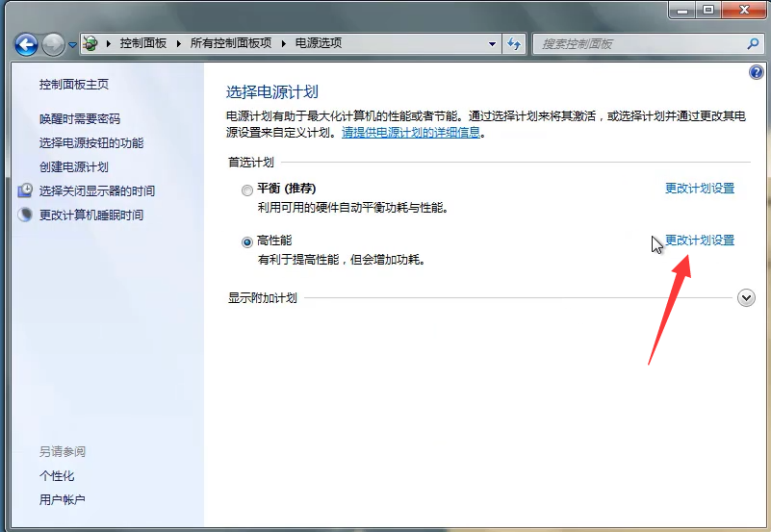Select the 平衡 (推荐) power plan radio button
The image size is (771, 532).
click(x=247, y=190)
